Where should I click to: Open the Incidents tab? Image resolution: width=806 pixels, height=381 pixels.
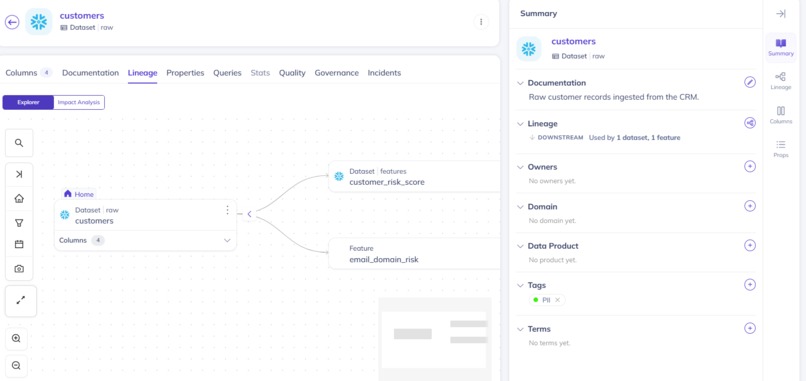384,73
